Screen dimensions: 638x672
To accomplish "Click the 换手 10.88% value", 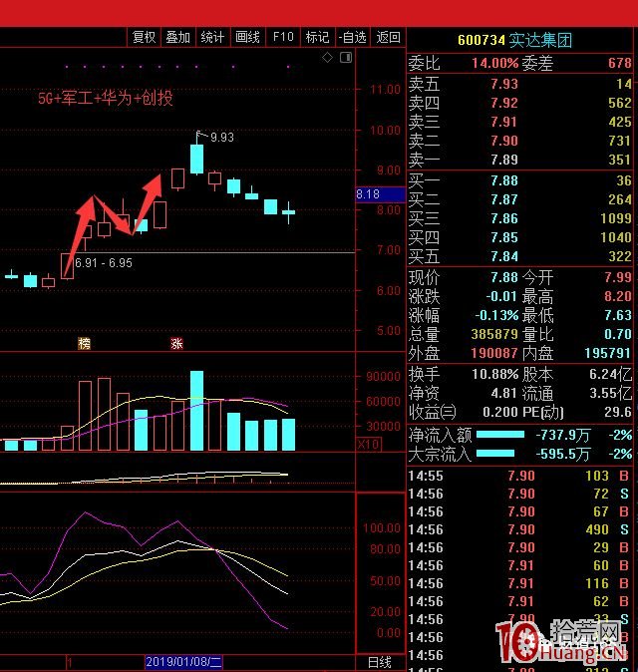I will pyautogui.click(x=494, y=374).
